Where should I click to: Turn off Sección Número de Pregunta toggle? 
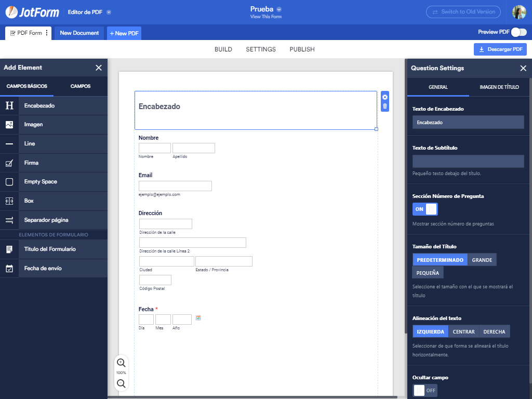tap(425, 209)
